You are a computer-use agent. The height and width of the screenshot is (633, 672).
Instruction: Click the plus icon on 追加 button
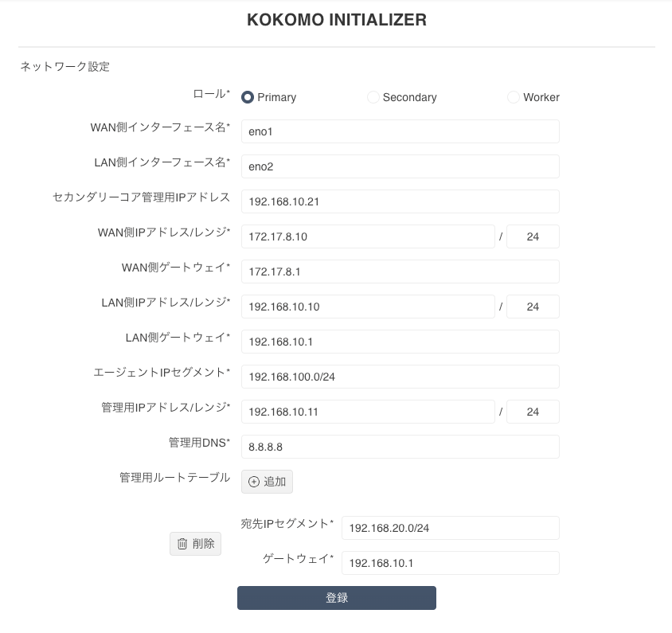point(254,482)
